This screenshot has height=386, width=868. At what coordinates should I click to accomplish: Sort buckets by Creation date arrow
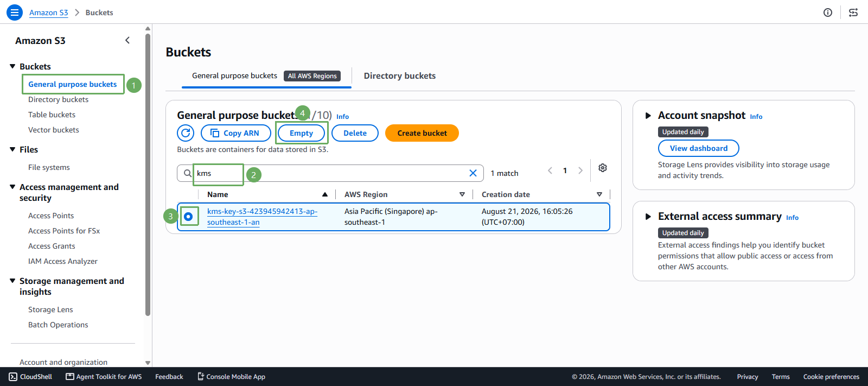pos(599,194)
